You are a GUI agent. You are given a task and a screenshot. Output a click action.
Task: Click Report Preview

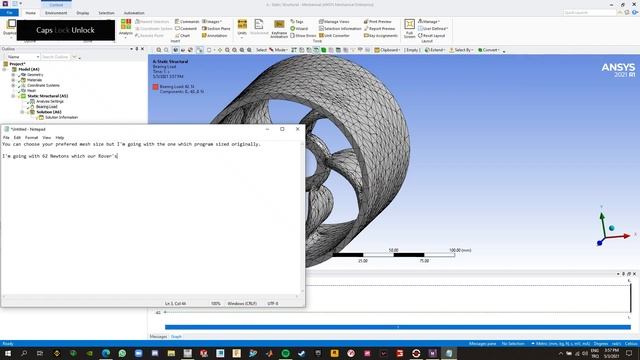click(379, 29)
